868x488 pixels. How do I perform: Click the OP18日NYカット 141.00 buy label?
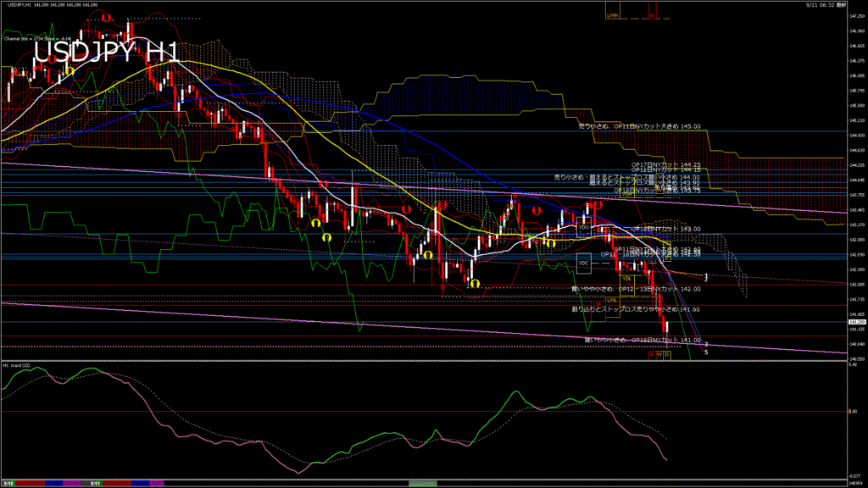pos(643,340)
